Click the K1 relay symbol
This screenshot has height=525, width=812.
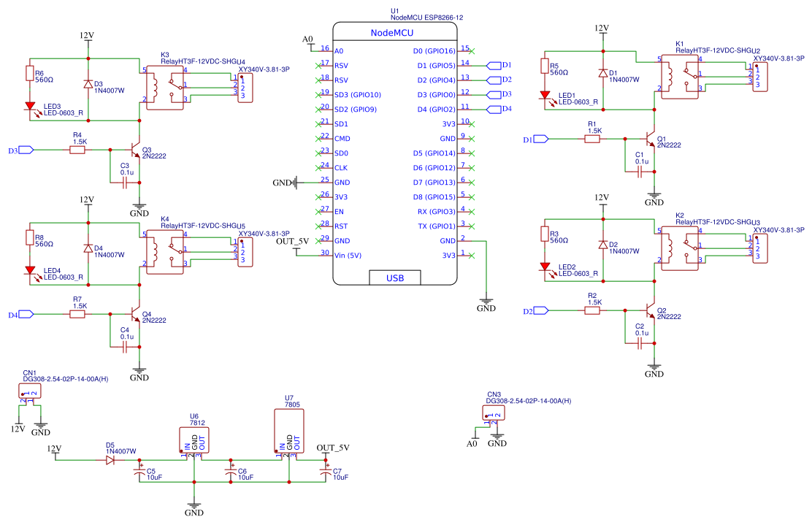point(680,77)
